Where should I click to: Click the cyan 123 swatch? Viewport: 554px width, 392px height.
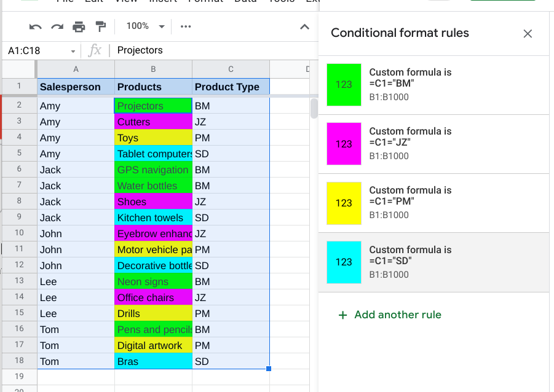click(x=344, y=262)
